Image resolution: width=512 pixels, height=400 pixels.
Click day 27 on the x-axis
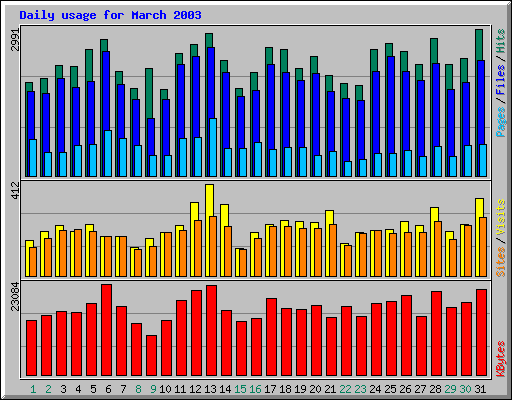(420, 389)
